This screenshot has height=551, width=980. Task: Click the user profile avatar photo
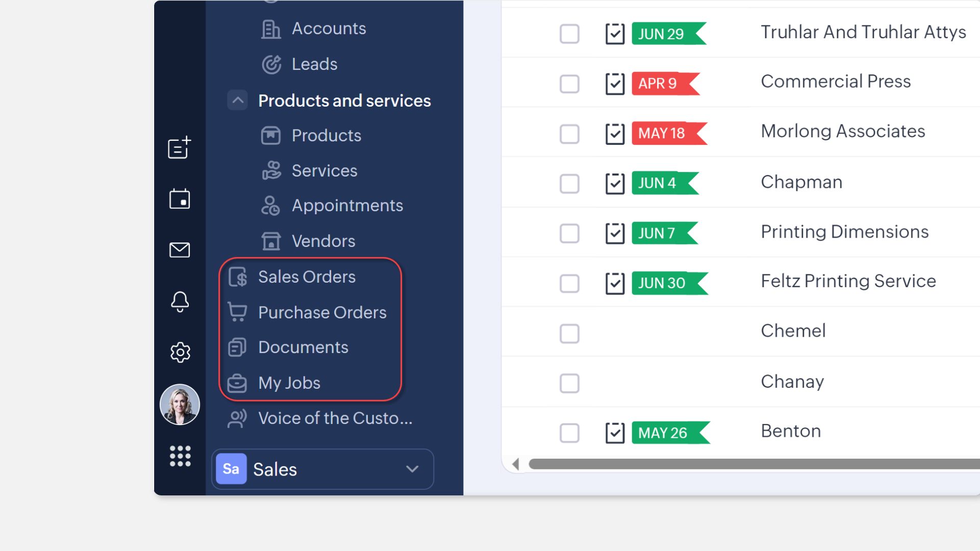(180, 405)
